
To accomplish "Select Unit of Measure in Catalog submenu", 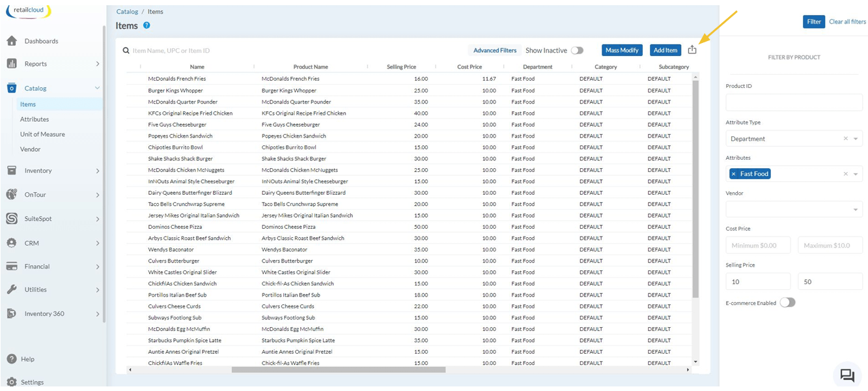I will 42,134.
